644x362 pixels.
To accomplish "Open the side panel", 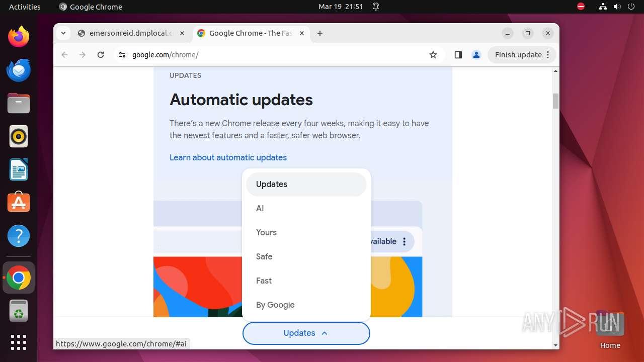I will (458, 55).
